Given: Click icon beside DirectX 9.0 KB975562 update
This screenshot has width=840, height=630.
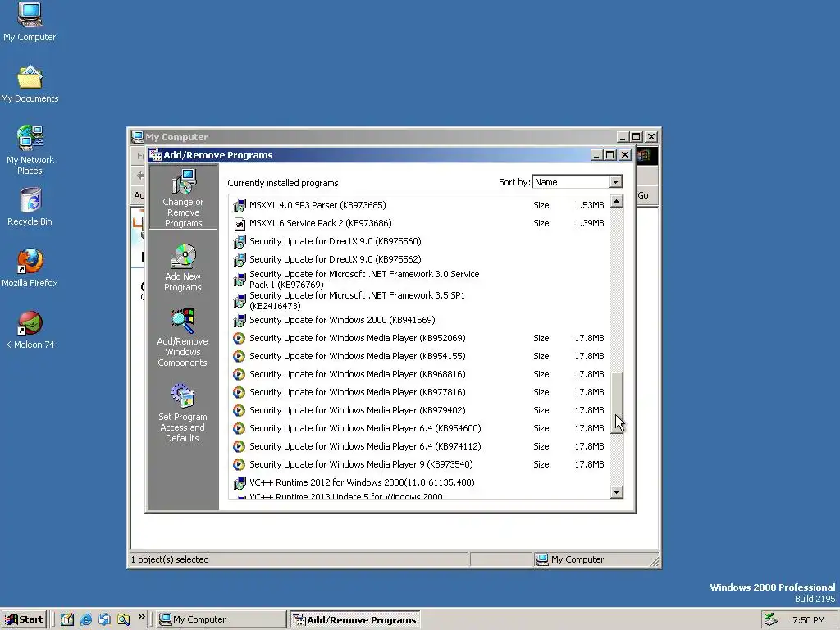Looking at the screenshot, I should [x=240, y=260].
